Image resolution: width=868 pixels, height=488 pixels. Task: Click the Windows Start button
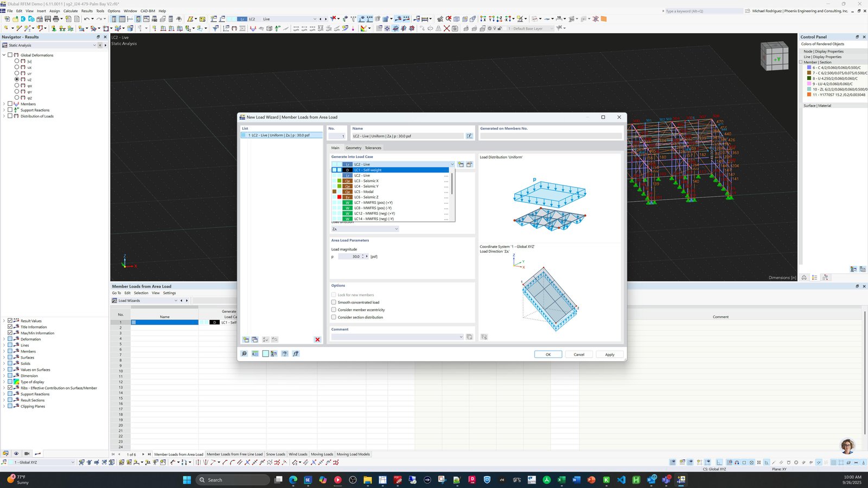point(187,480)
